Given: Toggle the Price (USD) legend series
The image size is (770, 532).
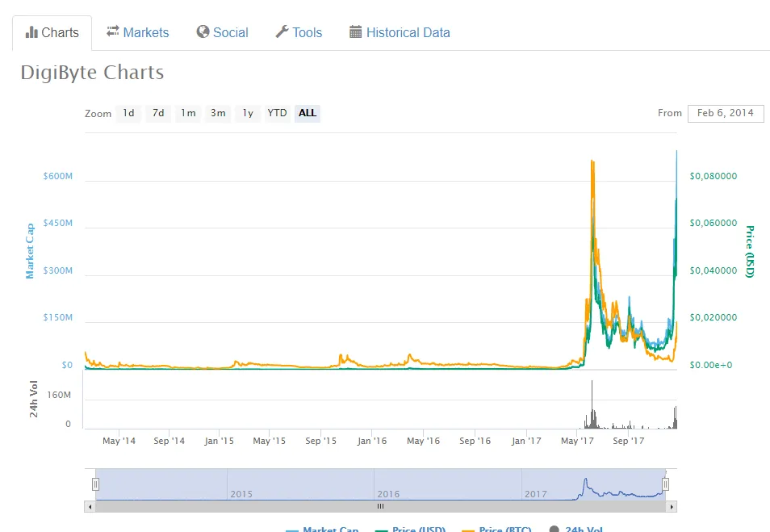Looking at the screenshot, I should pyautogui.click(x=410, y=530).
